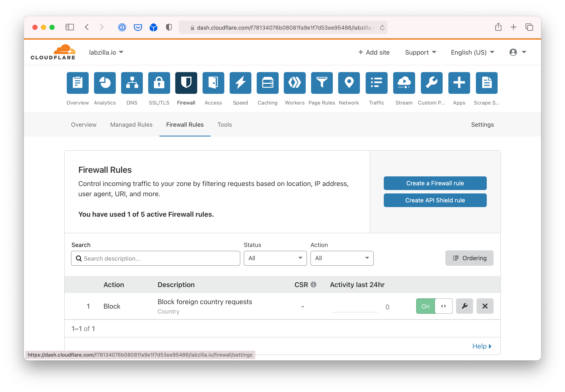This screenshot has width=565, height=392.
Task: Delete rule with the X icon
Action: click(x=485, y=306)
